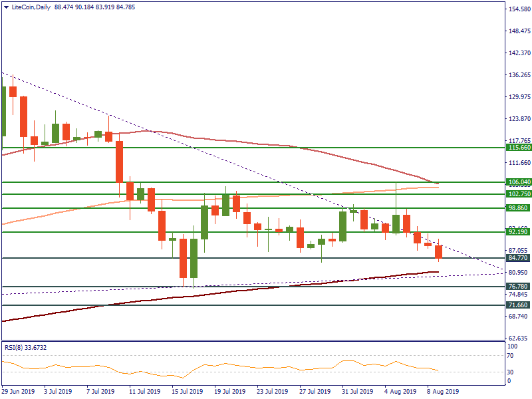Click the 27 Jul 2019 date label
Image resolution: width=532 pixels, height=399 pixels.
tap(315, 392)
